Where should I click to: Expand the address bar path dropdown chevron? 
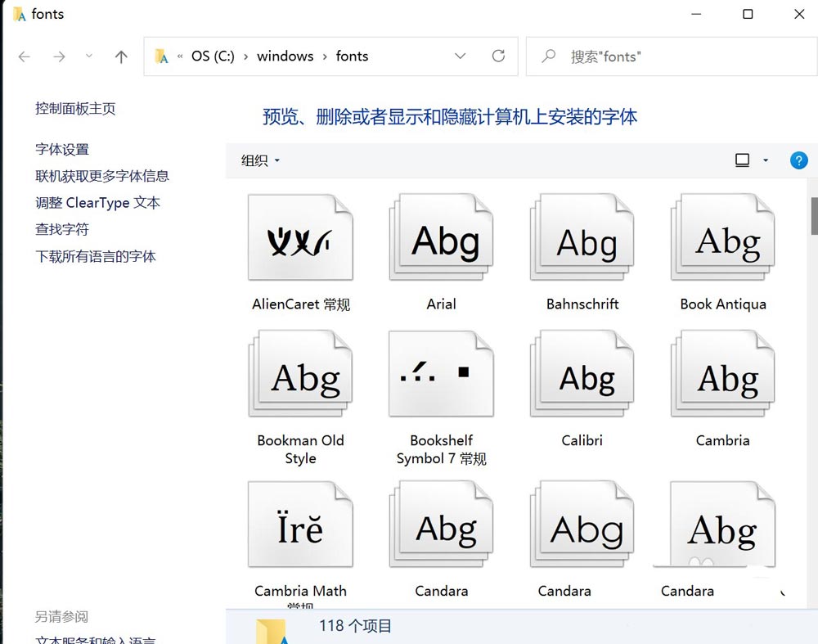(460, 56)
